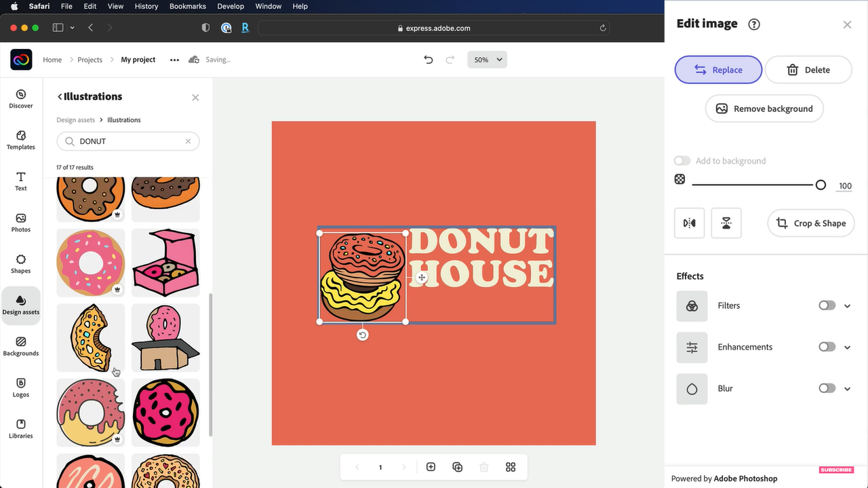Enable the Add to background switch
Image resolution: width=868 pixels, height=488 pixels.
[x=682, y=161]
